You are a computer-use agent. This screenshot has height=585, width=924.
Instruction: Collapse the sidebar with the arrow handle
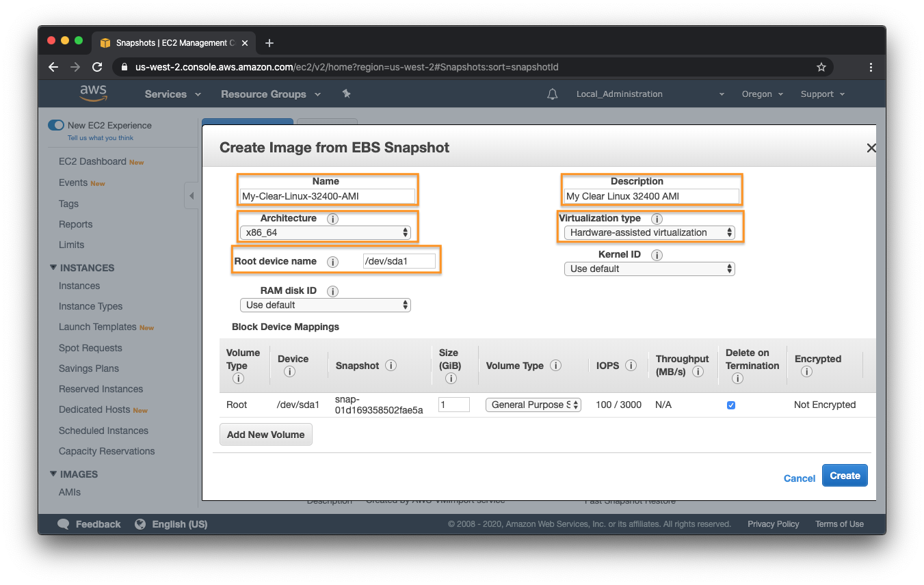pos(192,196)
